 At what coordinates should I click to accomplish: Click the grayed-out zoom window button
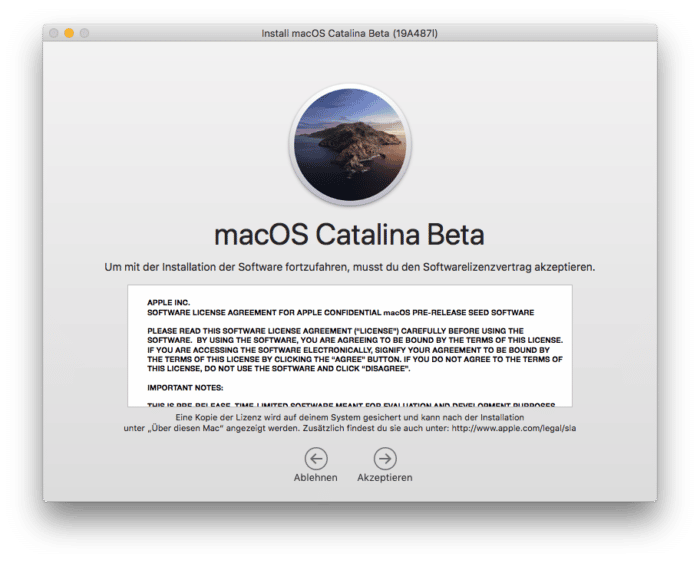(x=84, y=33)
